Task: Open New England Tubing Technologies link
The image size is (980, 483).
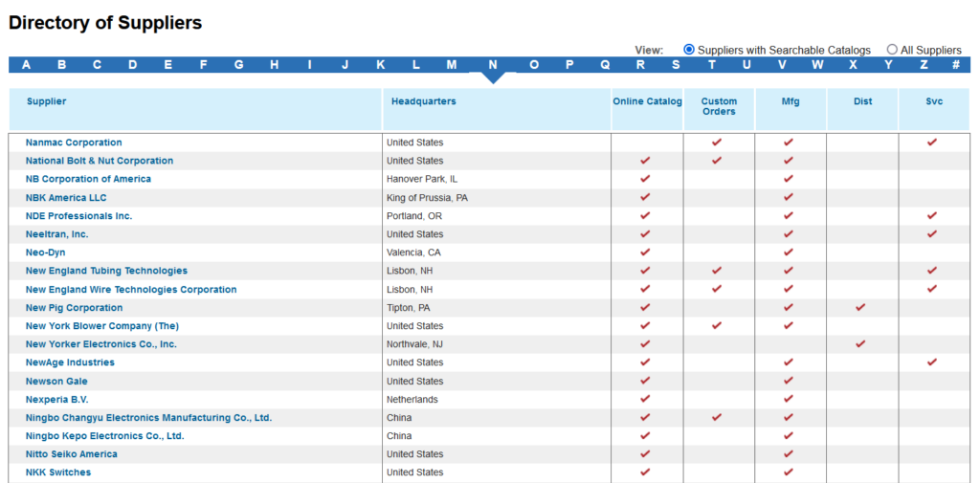Action: click(x=106, y=271)
